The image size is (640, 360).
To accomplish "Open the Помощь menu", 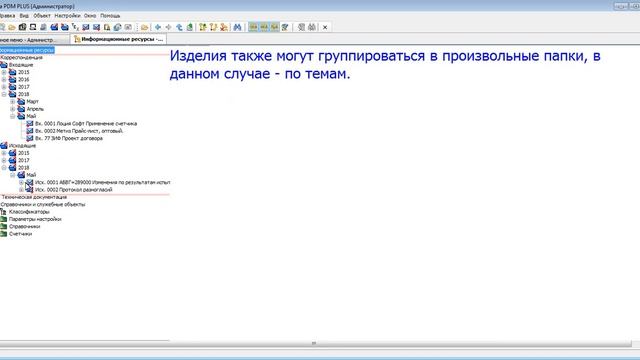I will (110, 16).
